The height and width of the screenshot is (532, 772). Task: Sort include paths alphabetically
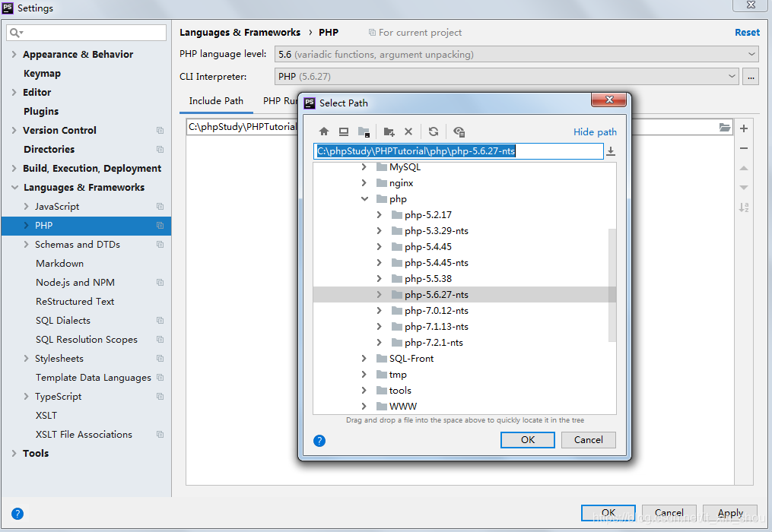pos(744,207)
